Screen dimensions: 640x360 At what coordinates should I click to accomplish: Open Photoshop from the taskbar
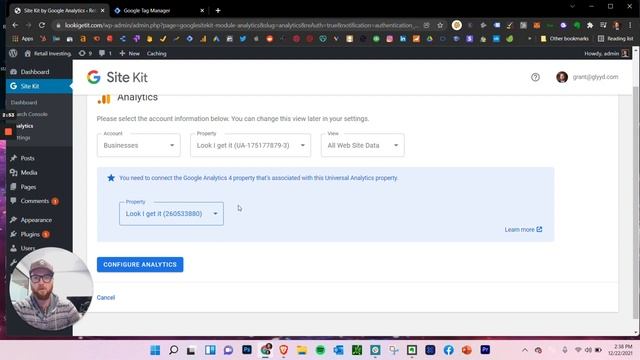click(247, 350)
